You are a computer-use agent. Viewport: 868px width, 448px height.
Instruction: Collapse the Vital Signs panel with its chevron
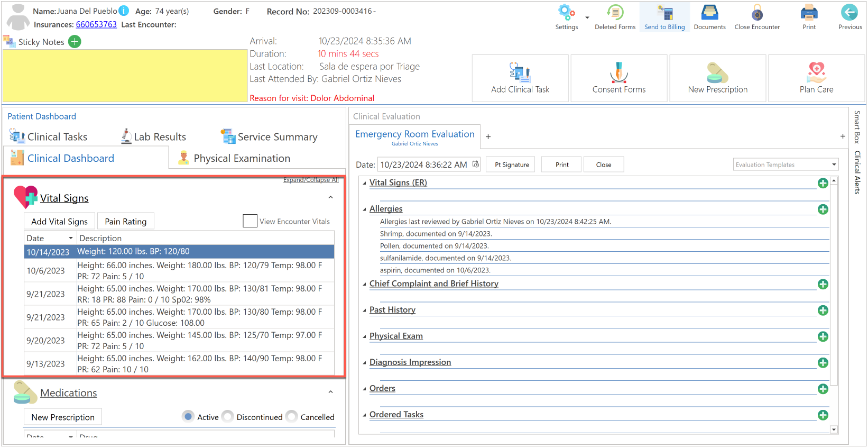click(x=330, y=198)
